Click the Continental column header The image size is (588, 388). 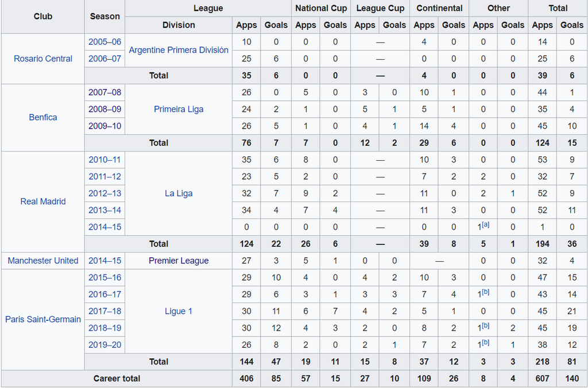coord(439,8)
